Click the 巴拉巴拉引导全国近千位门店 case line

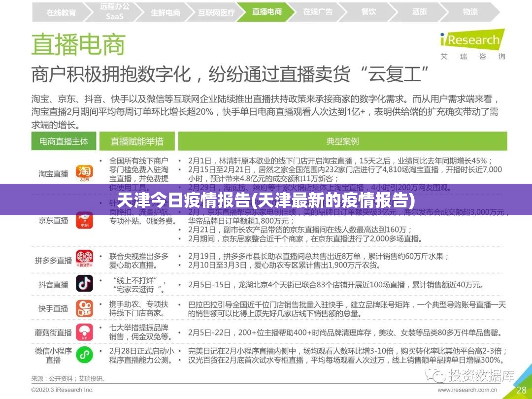(347, 309)
